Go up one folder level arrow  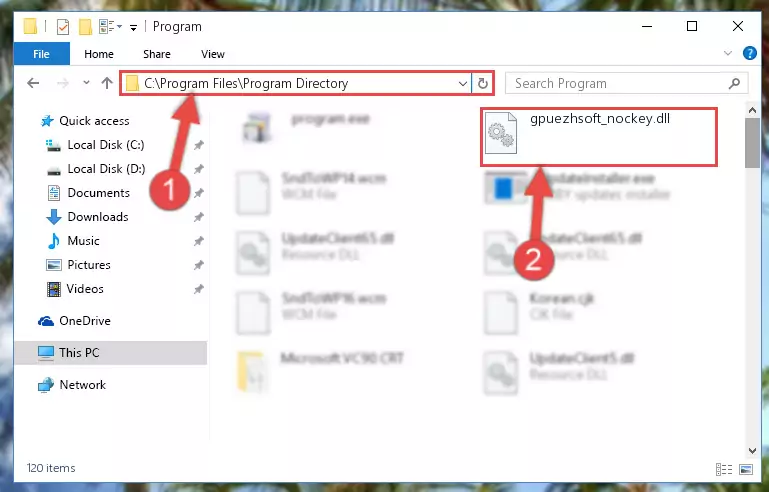107,83
